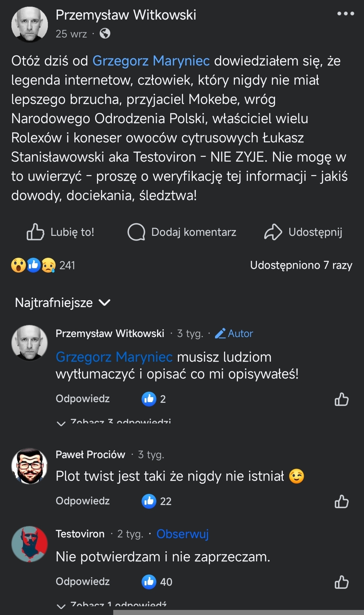Like Testoviron's comment with thumbs-up
Viewport: 364px width, 615px height.
point(341,582)
